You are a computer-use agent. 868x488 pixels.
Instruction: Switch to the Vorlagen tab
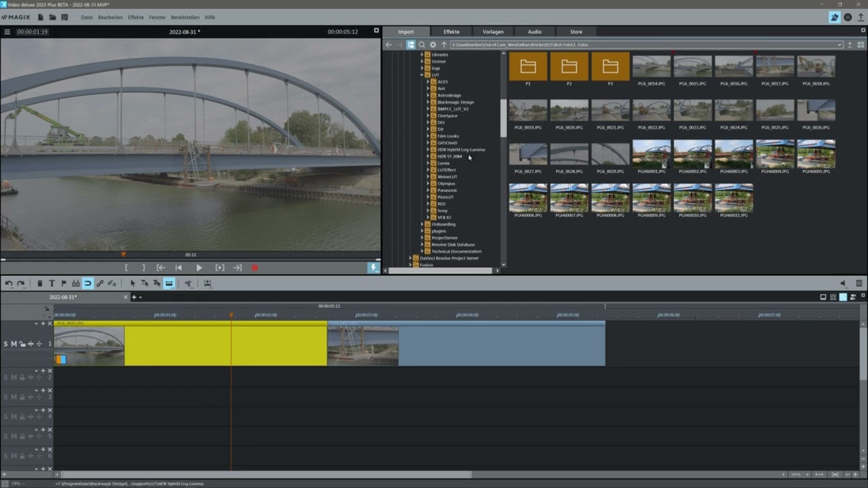(x=493, y=32)
